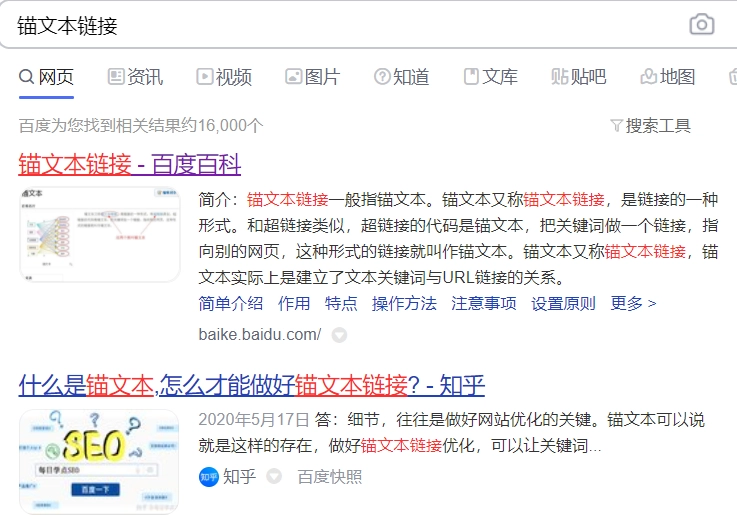Open 锚文本链接 - 百度百科 result title
The image size is (737, 515).
click(130, 164)
